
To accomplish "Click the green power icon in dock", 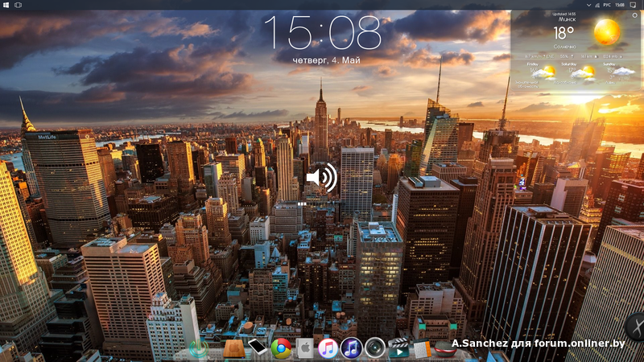I will [199, 349].
